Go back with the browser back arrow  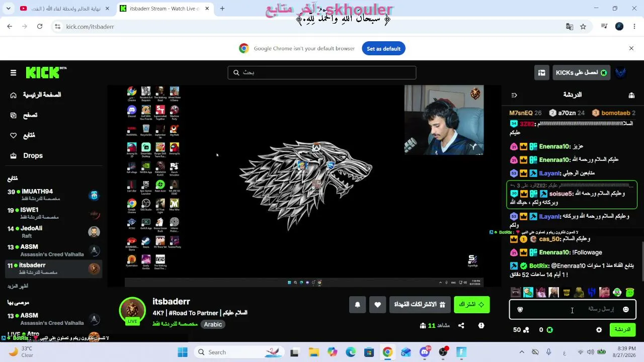pyautogui.click(x=10, y=27)
